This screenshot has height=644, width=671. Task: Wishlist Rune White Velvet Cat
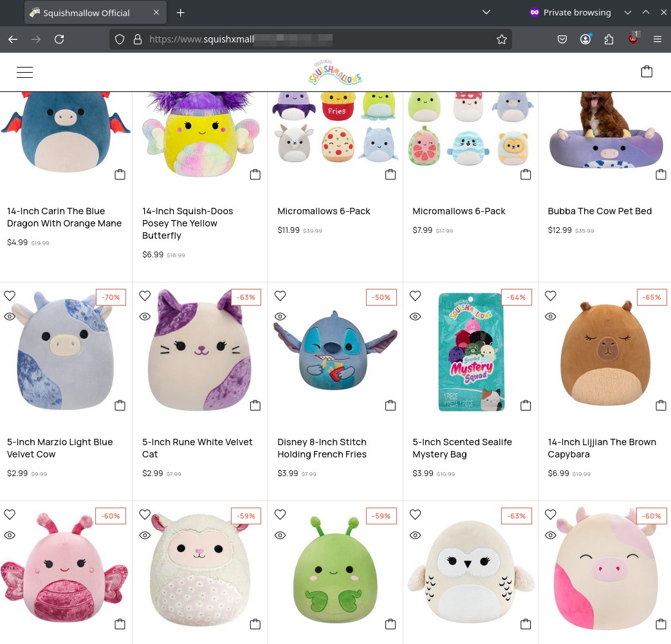145,296
